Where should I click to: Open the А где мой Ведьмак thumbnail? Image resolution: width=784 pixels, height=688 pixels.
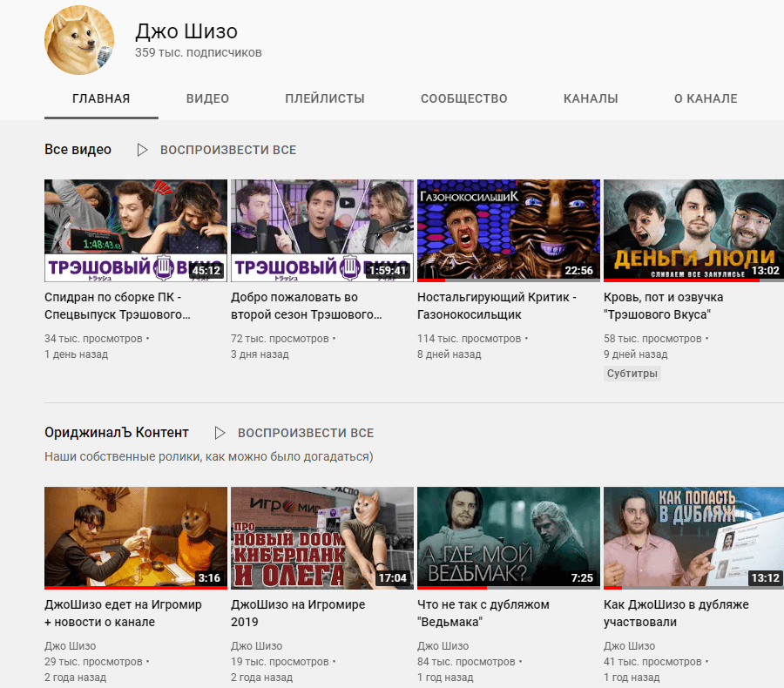pyautogui.click(x=509, y=537)
